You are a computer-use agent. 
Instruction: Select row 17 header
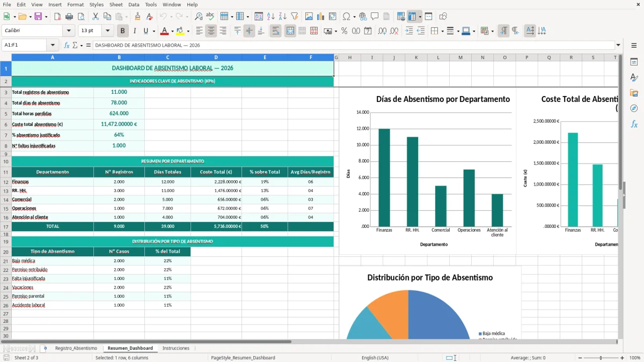point(6,226)
